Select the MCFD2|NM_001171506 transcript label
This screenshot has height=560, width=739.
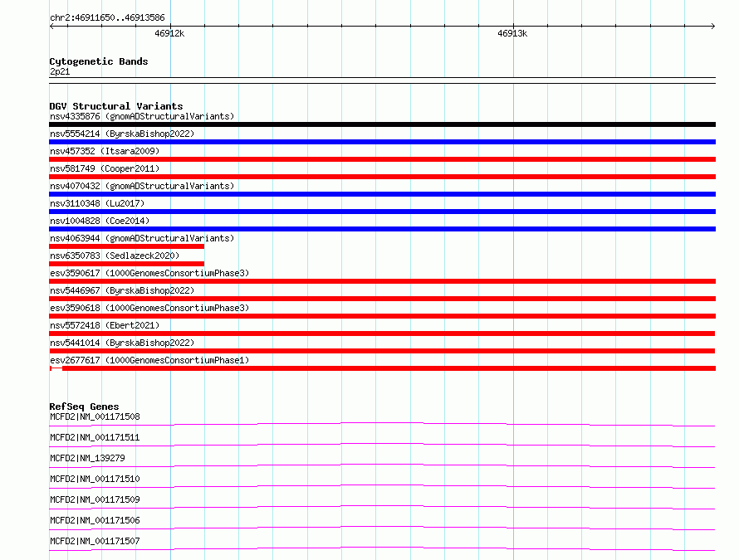(95, 520)
